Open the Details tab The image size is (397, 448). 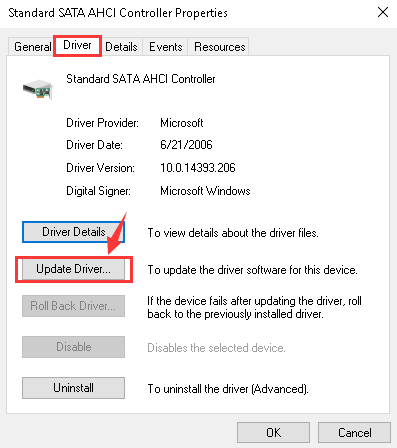point(121,47)
